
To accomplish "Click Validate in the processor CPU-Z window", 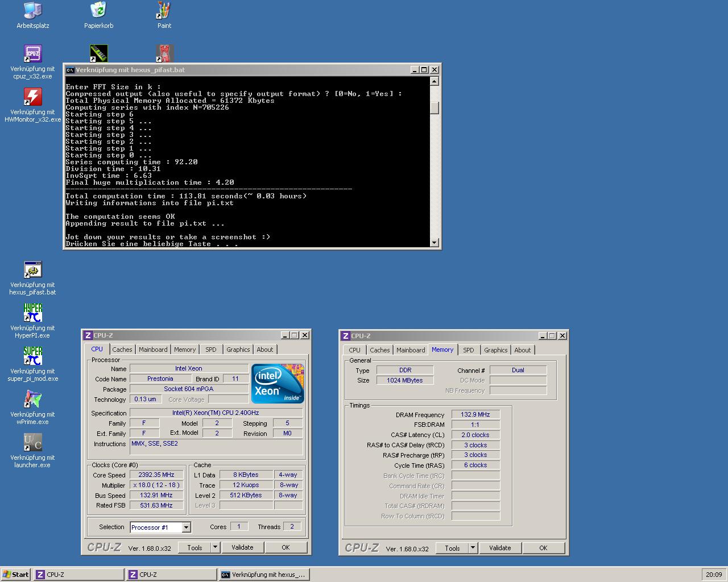I will pyautogui.click(x=242, y=547).
